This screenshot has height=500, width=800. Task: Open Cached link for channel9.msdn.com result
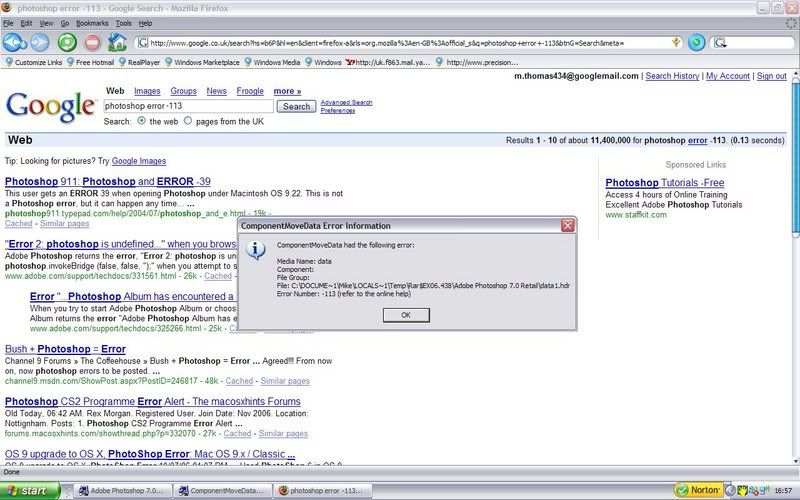point(239,381)
